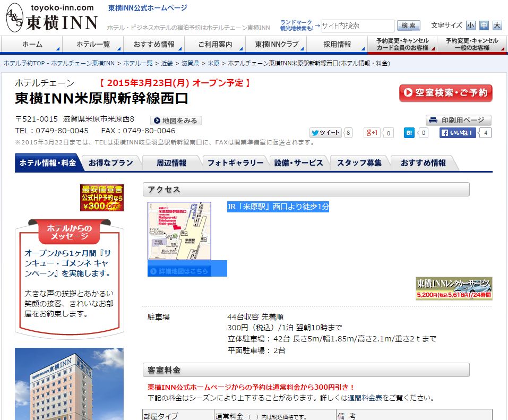Screen dimensions: 508x420
Task: Click the 客室料金 section header
Action: click(x=306, y=370)
